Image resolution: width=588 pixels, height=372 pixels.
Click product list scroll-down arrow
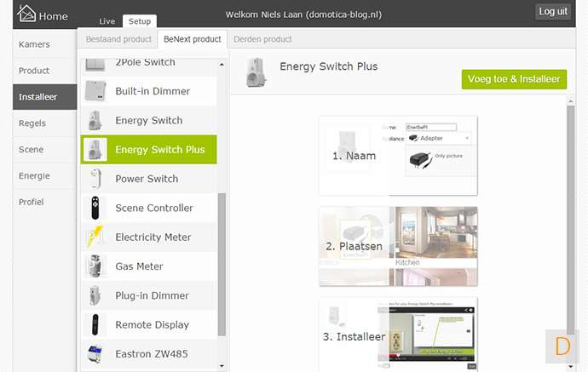(222, 366)
